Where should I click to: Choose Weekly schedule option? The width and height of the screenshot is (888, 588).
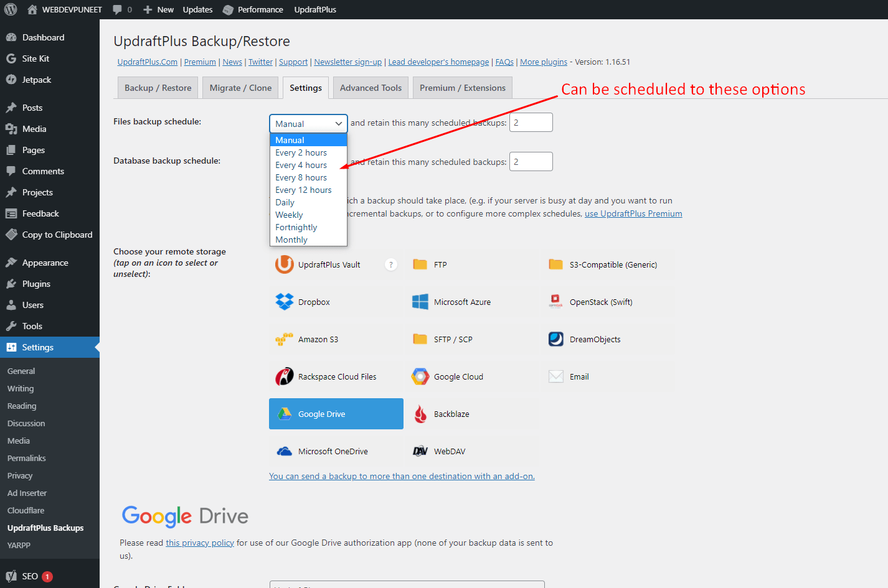(x=308, y=215)
